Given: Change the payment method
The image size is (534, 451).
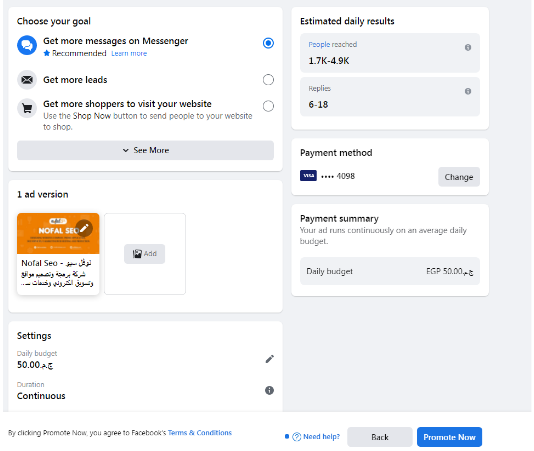Looking at the screenshot, I should click(x=459, y=177).
